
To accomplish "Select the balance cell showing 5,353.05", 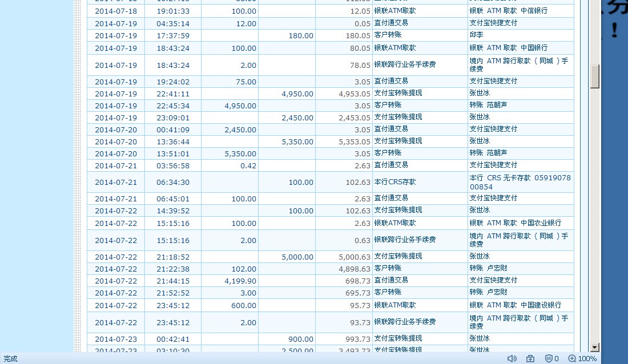I will pos(344,141).
